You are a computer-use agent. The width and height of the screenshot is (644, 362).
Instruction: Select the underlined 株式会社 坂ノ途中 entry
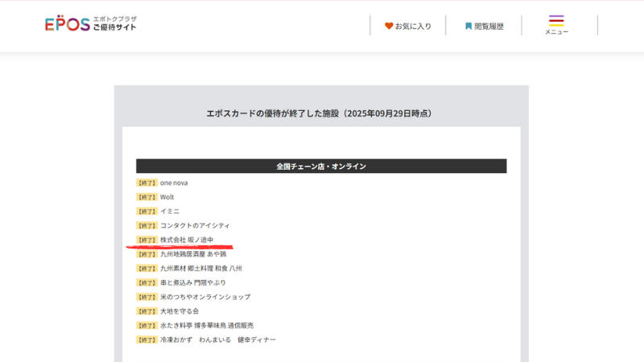click(x=185, y=240)
